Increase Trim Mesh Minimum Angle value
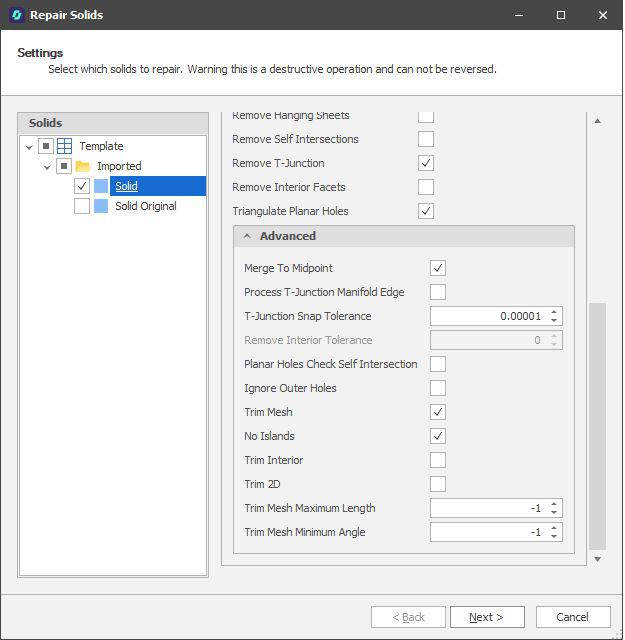This screenshot has width=625, height=640. click(554, 528)
